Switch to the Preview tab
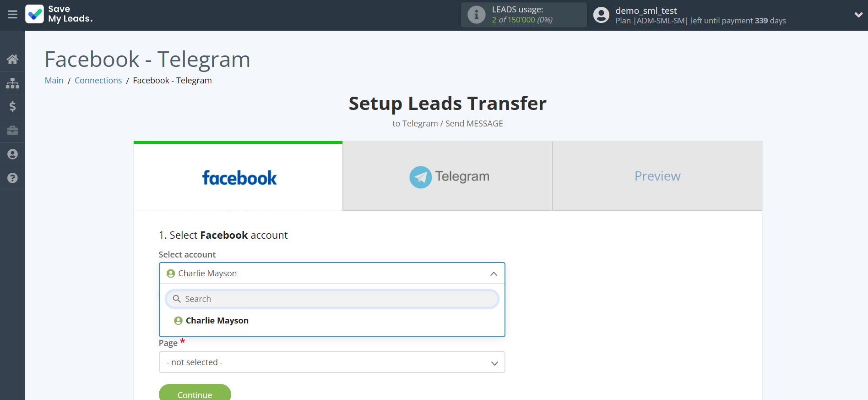The width and height of the screenshot is (868, 400). pos(657,176)
